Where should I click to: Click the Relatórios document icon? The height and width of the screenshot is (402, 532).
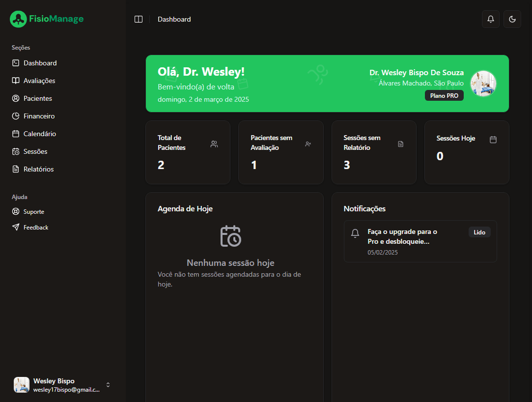16,169
